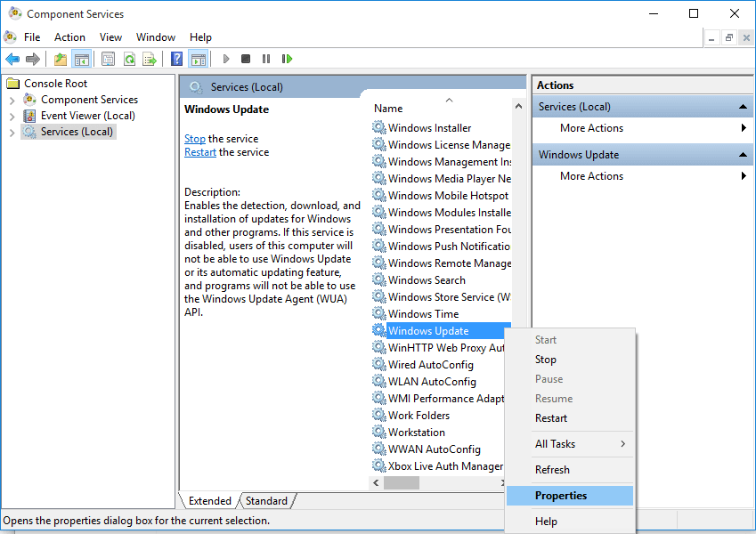Open the Action menu

click(69, 36)
